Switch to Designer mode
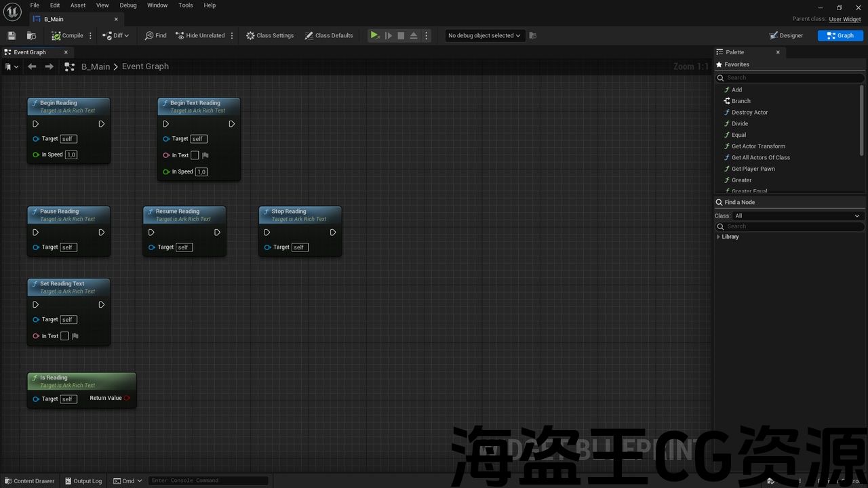This screenshot has height=488, width=868. coord(786,35)
